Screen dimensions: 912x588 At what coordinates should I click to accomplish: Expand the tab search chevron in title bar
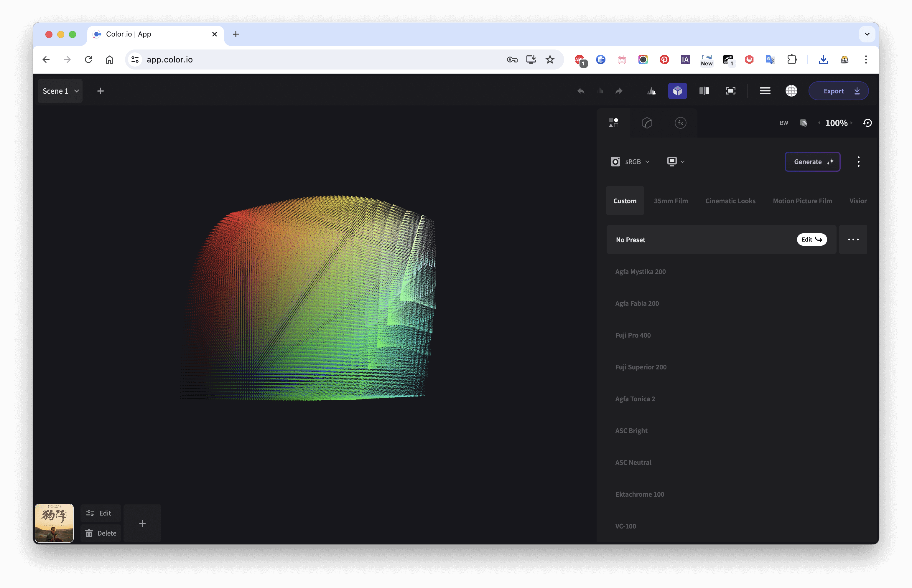pos(867,34)
